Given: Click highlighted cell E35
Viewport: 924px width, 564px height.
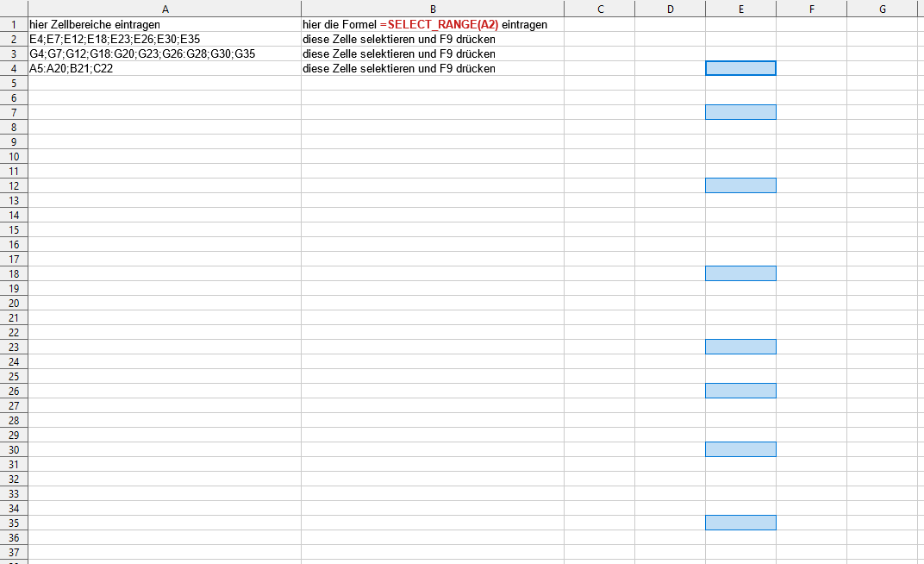Looking at the screenshot, I should click(x=740, y=523).
